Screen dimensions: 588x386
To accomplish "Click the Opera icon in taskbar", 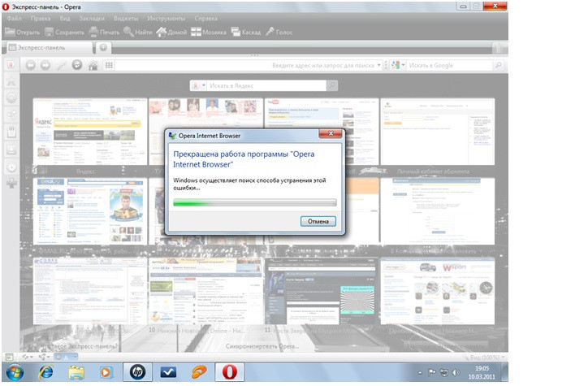I will pos(230,372).
